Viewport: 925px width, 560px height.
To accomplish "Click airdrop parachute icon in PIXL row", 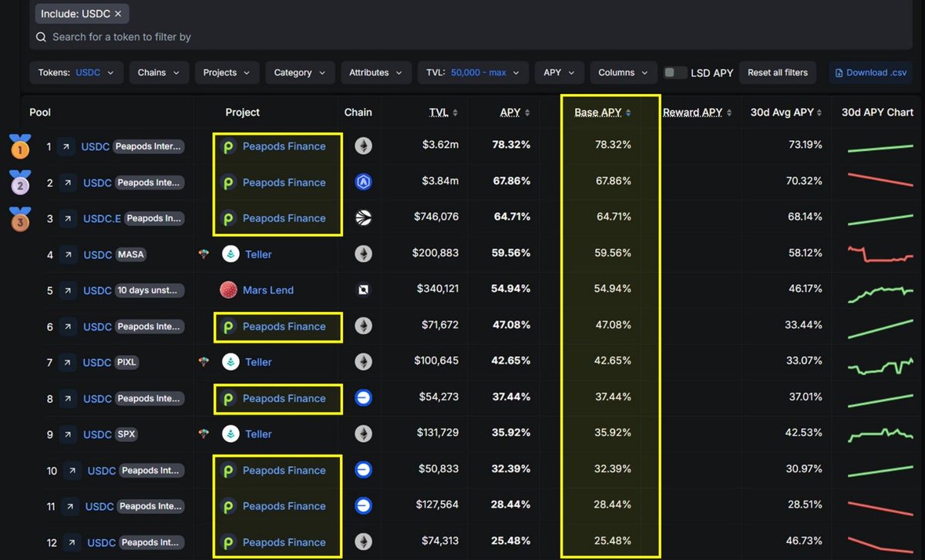I will (x=203, y=362).
